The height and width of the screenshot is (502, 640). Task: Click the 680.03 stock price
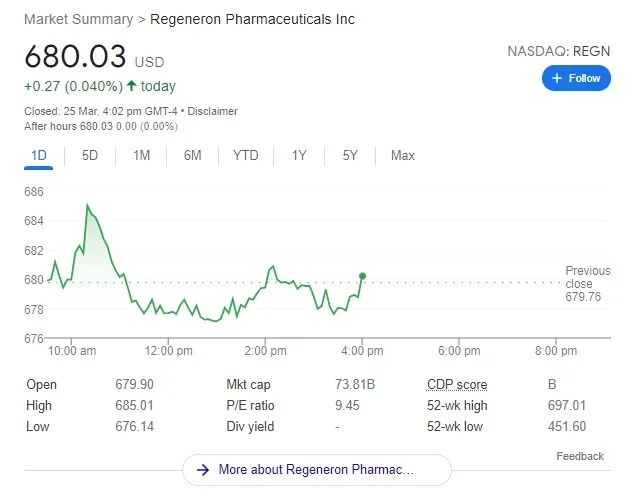[x=75, y=55]
